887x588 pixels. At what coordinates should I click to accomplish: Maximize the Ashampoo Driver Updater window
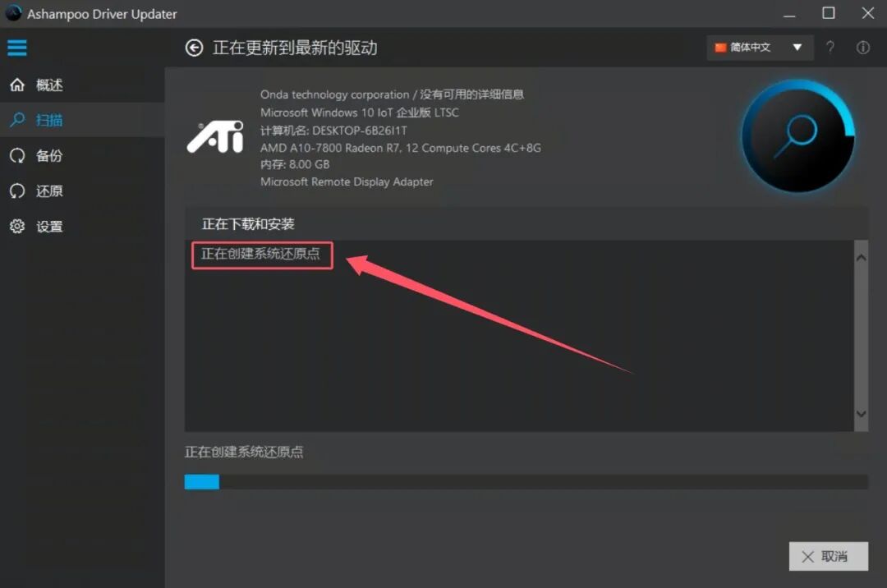[828, 13]
